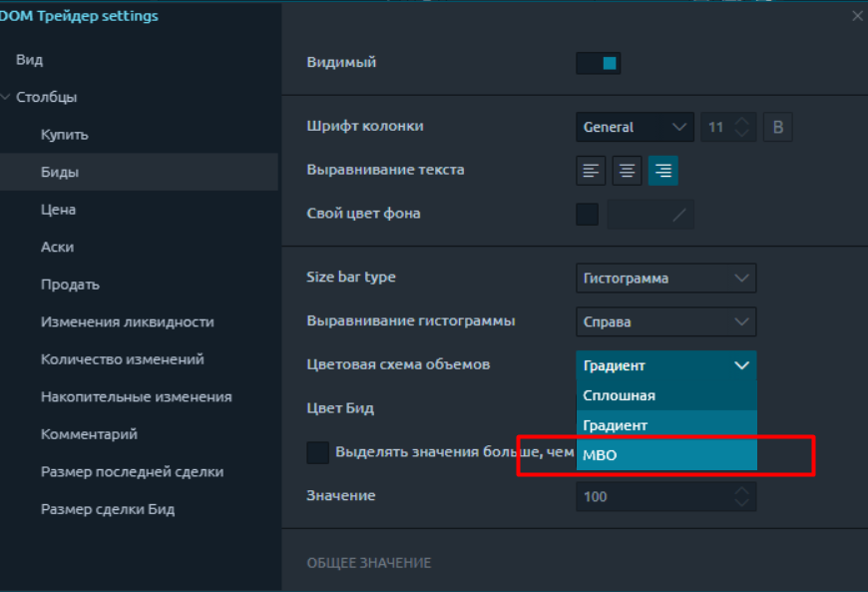Choose MBO from the color scheme list
Image resolution: width=868 pixels, height=592 pixels.
666,455
